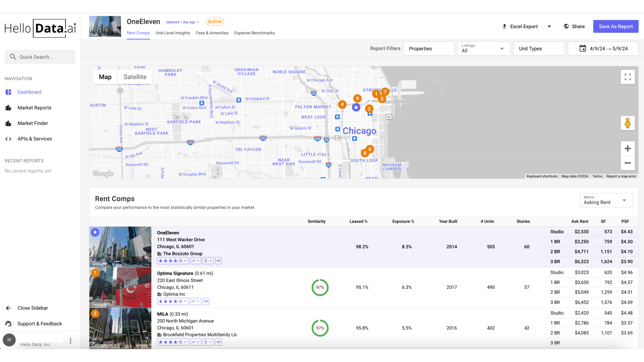The image size is (644, 362).
Task: Select the Rent Comps tab
Action: coord(138,33)
